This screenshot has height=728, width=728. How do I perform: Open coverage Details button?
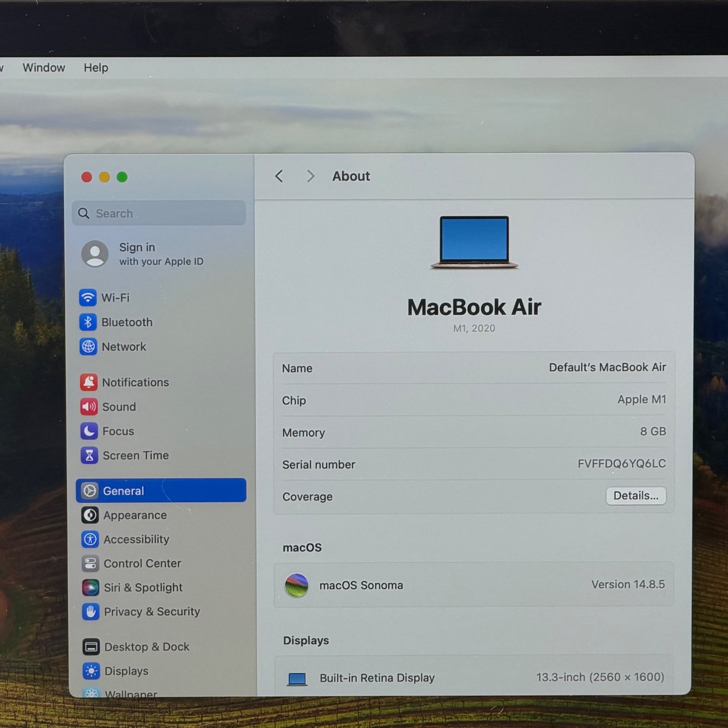pos(636,496)
